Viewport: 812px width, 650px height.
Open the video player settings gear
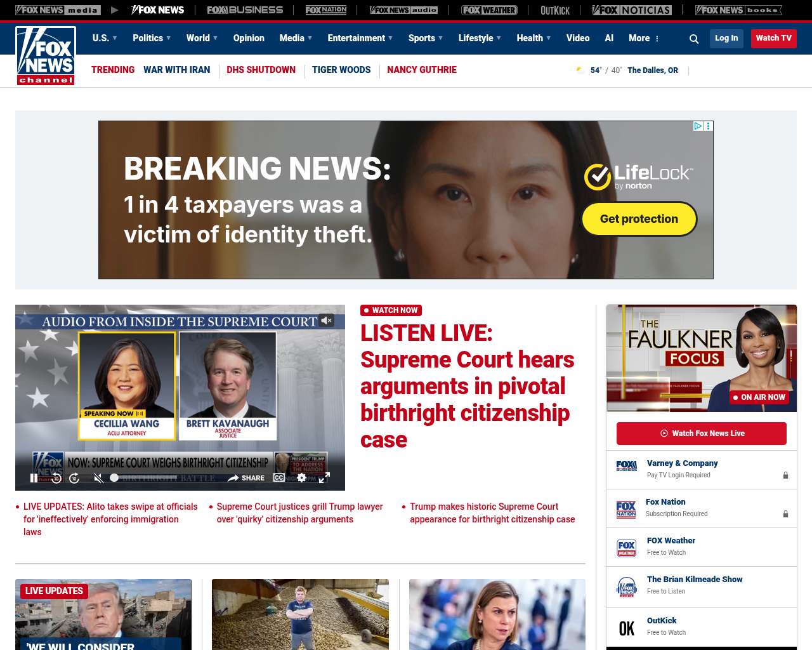301,477
